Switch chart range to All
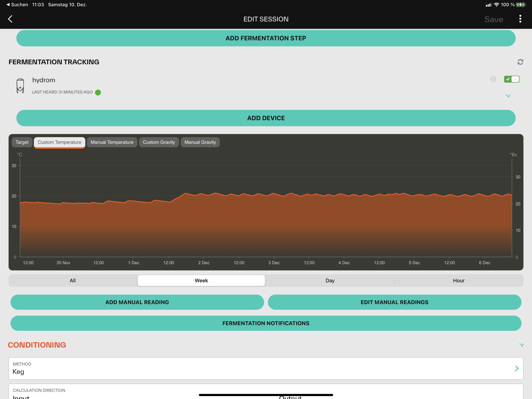The height and width of the screenshot is (399, 532). 73,281
